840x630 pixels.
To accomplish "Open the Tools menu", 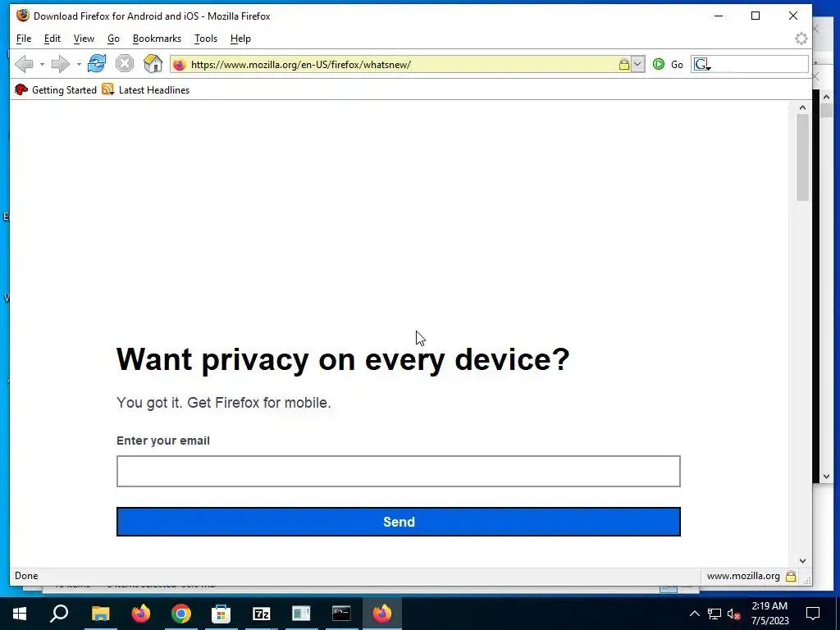I will point(206,39).
